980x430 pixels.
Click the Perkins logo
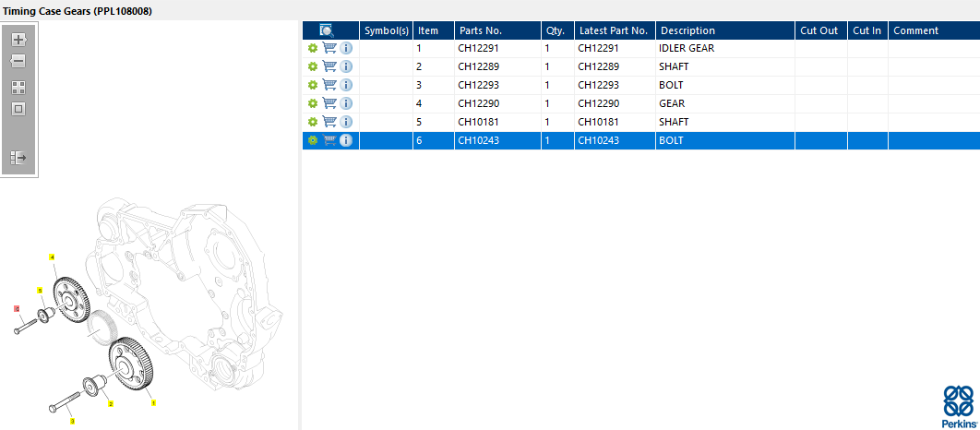coord(959,406)
